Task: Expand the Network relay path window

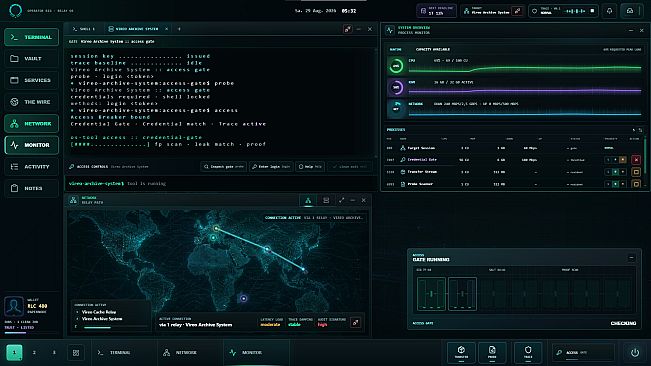Action: point(341,200)
